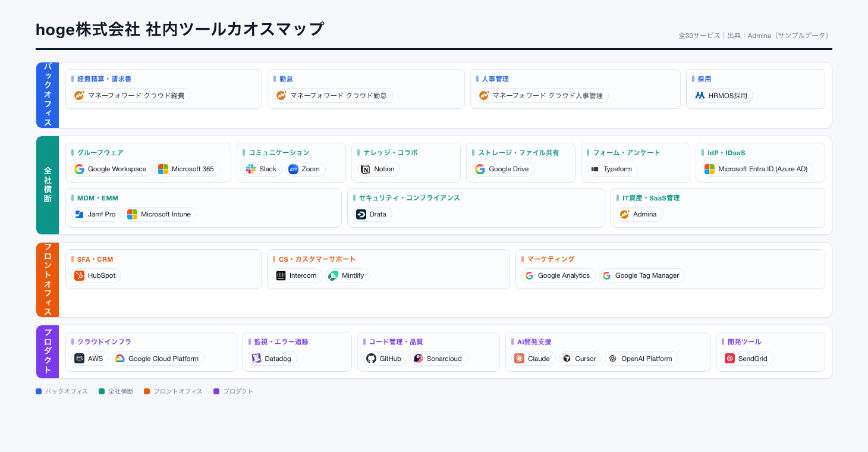Viewport: 868px width, 452px height.
Task: Click the Money Forward icon next to クラウド勤怠
Action: 282,95
